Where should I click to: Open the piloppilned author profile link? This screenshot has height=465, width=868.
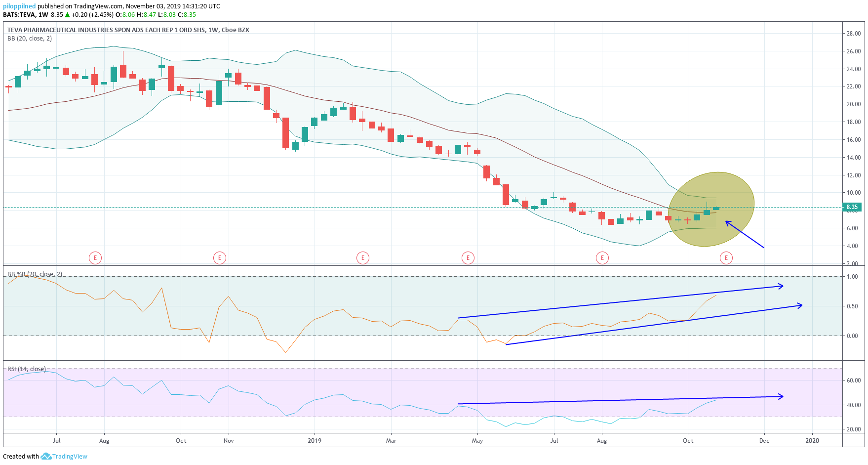pos(19,6)
